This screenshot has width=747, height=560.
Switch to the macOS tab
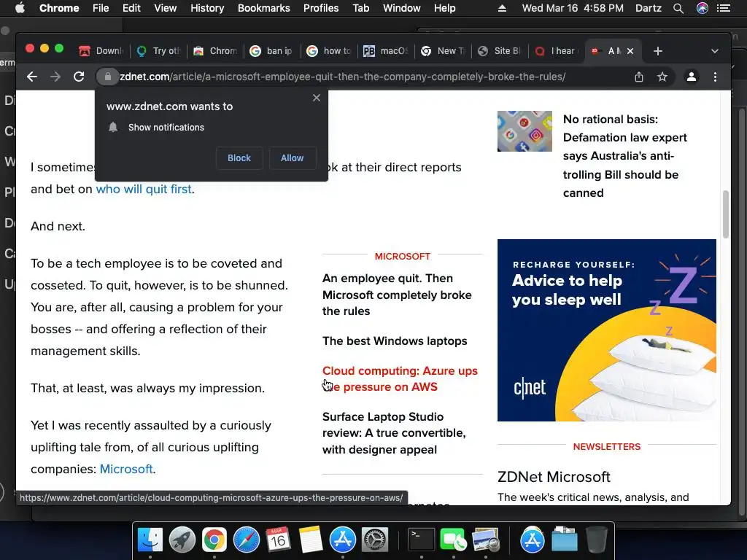click(x=386, y=51)
